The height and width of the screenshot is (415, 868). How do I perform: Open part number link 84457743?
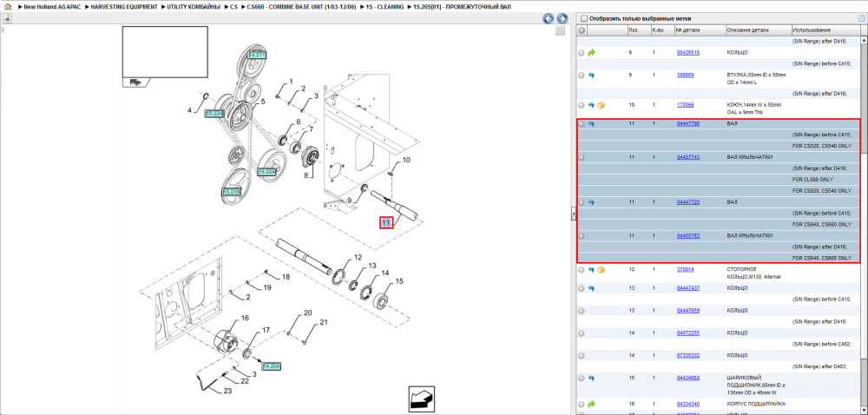tap(688, 158)
